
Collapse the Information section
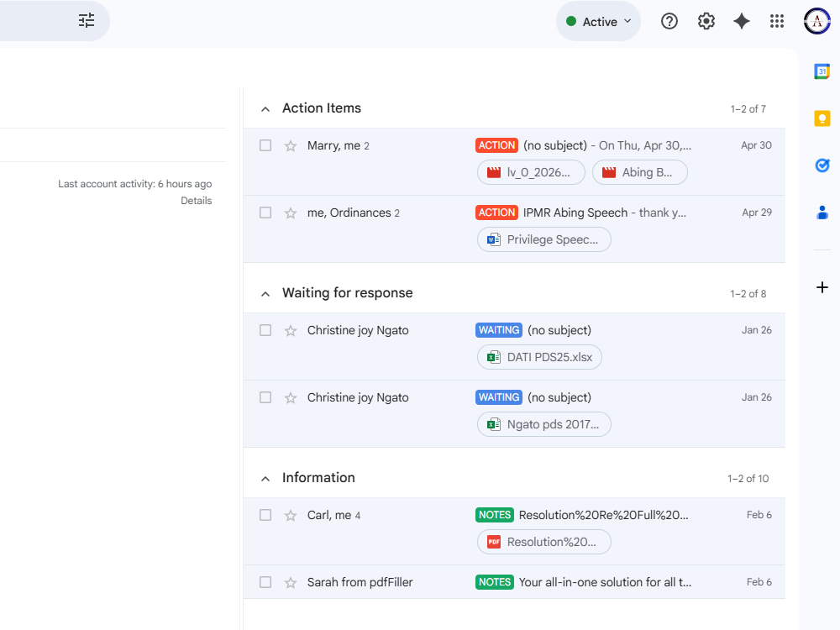click(x=265, y=479)
